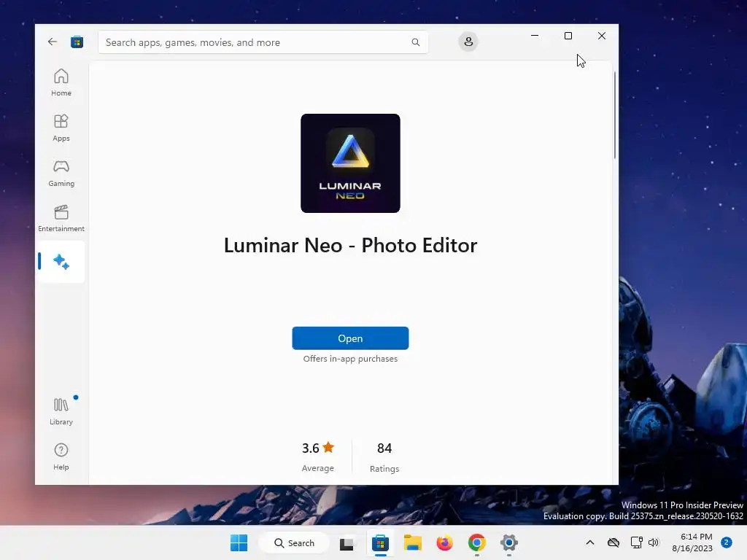Expand the hidden system tray icons
This screenshot has height=560, width=747.
(x=589, y=542)
